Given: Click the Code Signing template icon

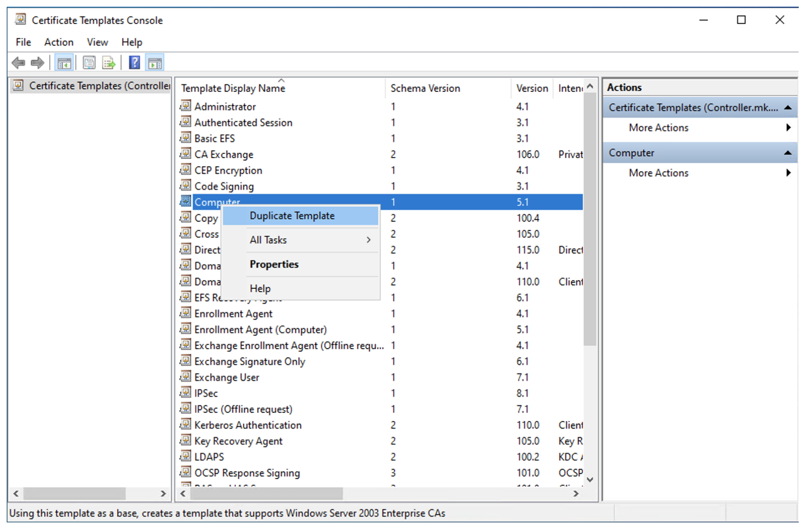Looking at the screenshot, I should 186,185.
